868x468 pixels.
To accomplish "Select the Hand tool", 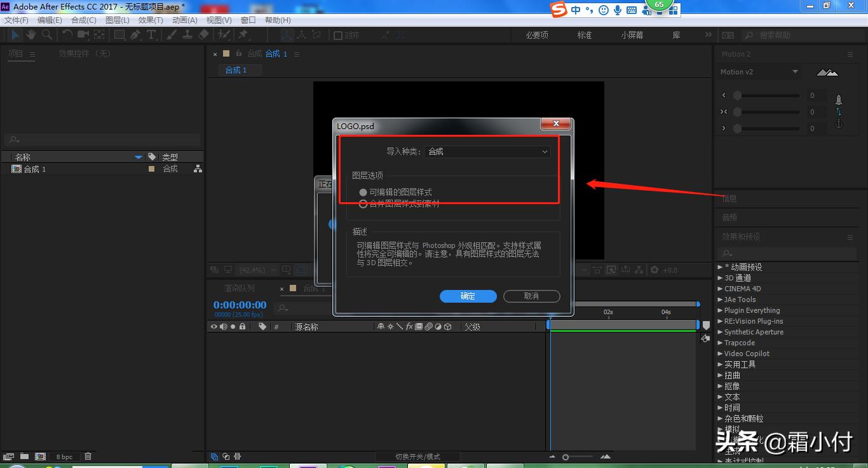I will pos(31,34).
